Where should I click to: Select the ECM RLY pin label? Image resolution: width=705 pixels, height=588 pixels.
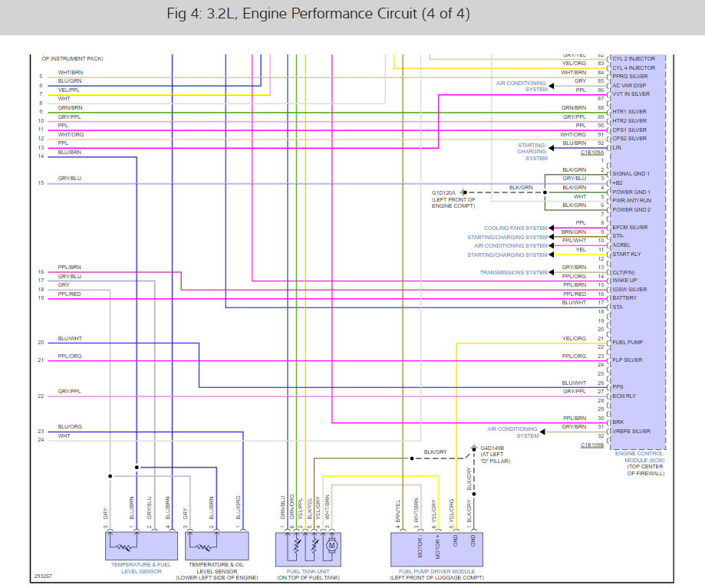click(x=624, y=396)
